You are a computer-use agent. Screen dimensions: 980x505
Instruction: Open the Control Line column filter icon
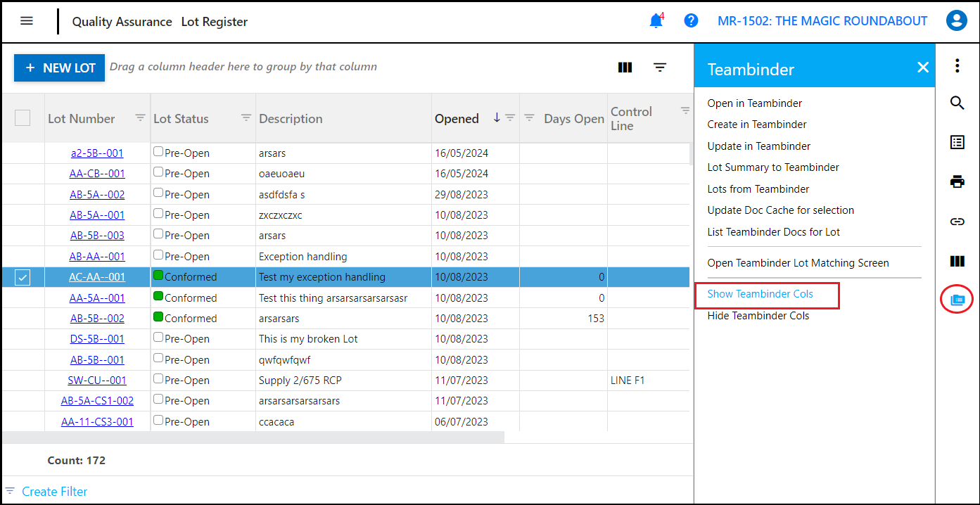pyautogui.click(x=685, y=110)
